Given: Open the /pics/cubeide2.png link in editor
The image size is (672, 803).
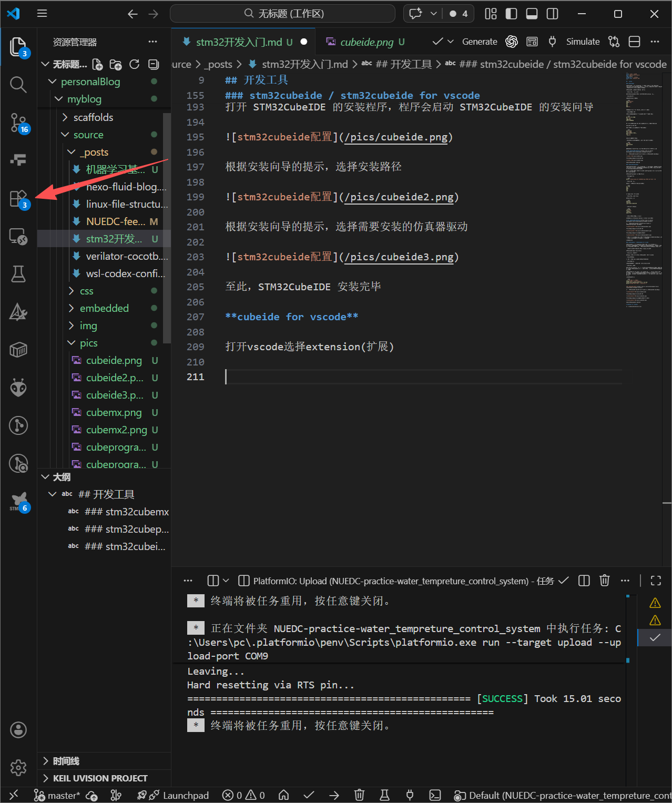Looking at the screenshot, I should pos(399,197).
